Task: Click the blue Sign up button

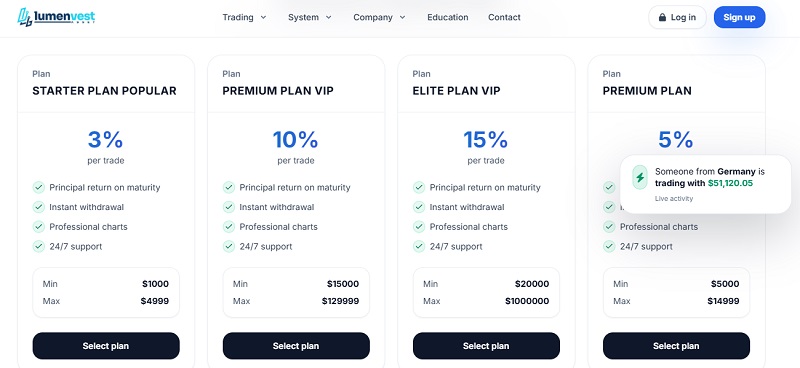Action: pos(739,17)
